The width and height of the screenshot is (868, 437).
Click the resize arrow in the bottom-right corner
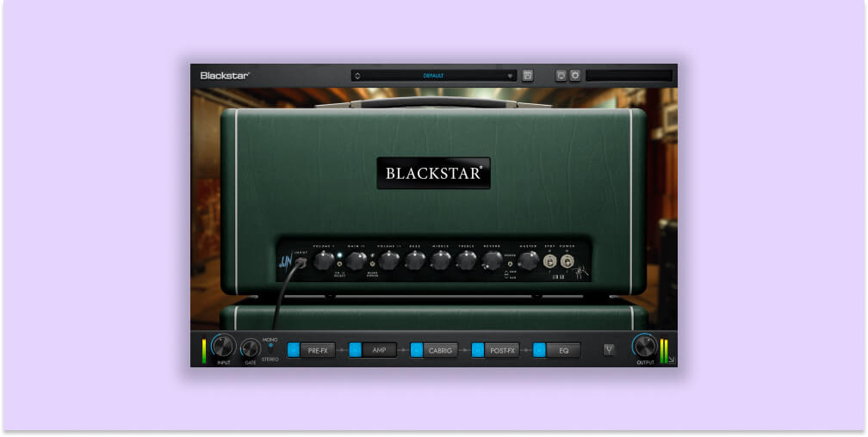pos(672,360)
